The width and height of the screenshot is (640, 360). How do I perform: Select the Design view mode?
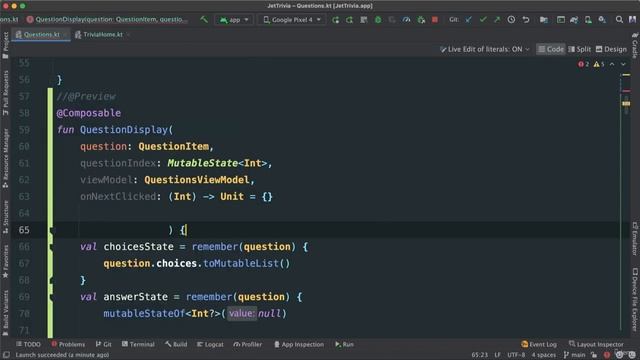(x=611, y=49)
